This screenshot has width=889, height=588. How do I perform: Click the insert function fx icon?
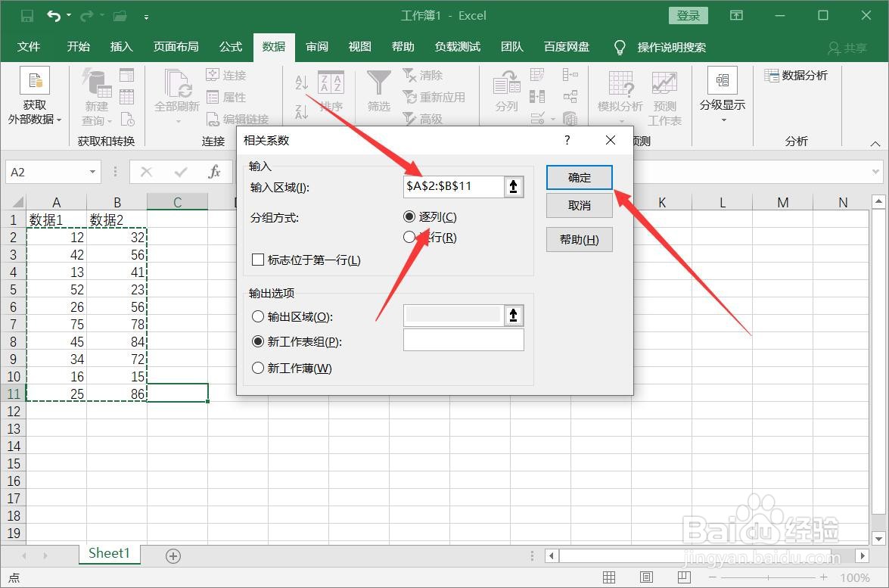pyautogui.click(x=214, y=172)
